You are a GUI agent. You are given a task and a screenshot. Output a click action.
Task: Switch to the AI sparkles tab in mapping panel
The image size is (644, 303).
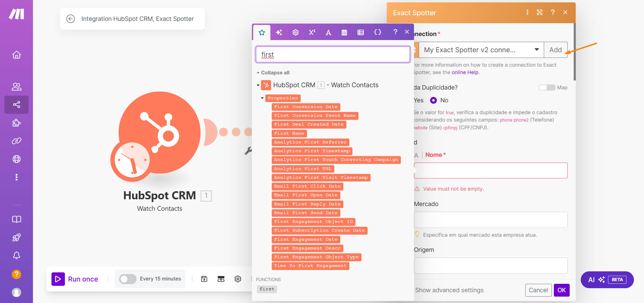[279, 32]
